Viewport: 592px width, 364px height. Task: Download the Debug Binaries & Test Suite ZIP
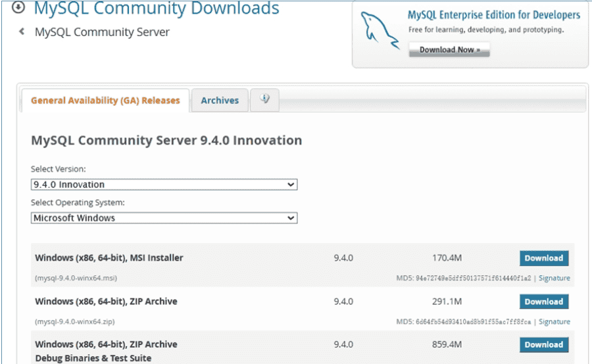point(544,345)
